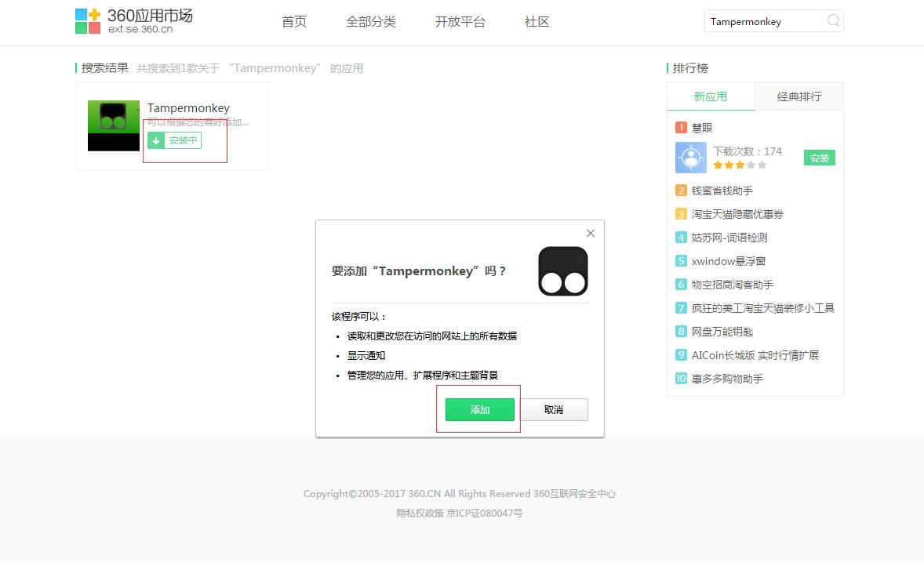The width and height of the screenshot is (924, 588).
Task: Open the 开放平台 page from the navbar
Action: pyautogui.click(x=460, y=22)
